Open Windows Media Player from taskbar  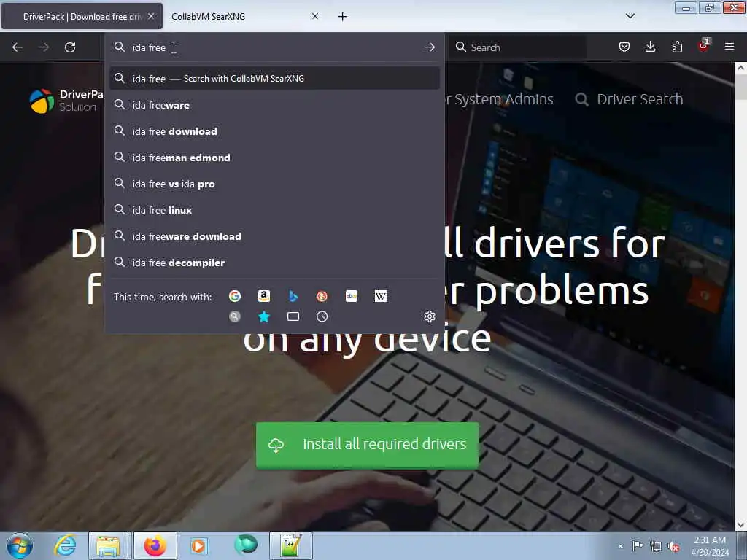(198, 545)
